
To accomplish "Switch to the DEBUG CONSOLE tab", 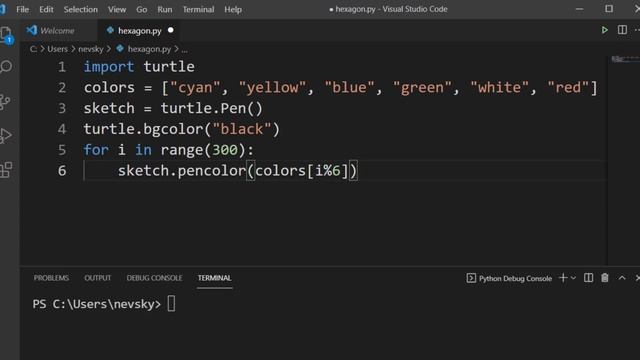I will [x=154, y=278].
